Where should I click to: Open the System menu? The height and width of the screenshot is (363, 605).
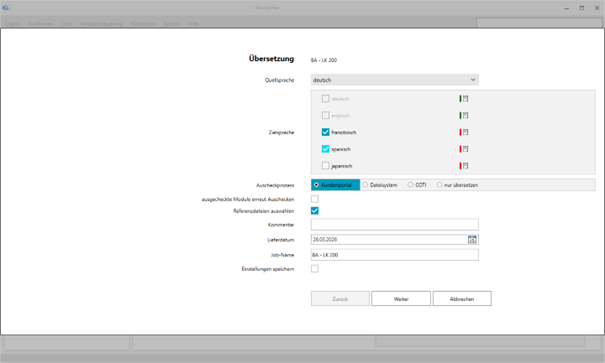[x=171, y=24]
